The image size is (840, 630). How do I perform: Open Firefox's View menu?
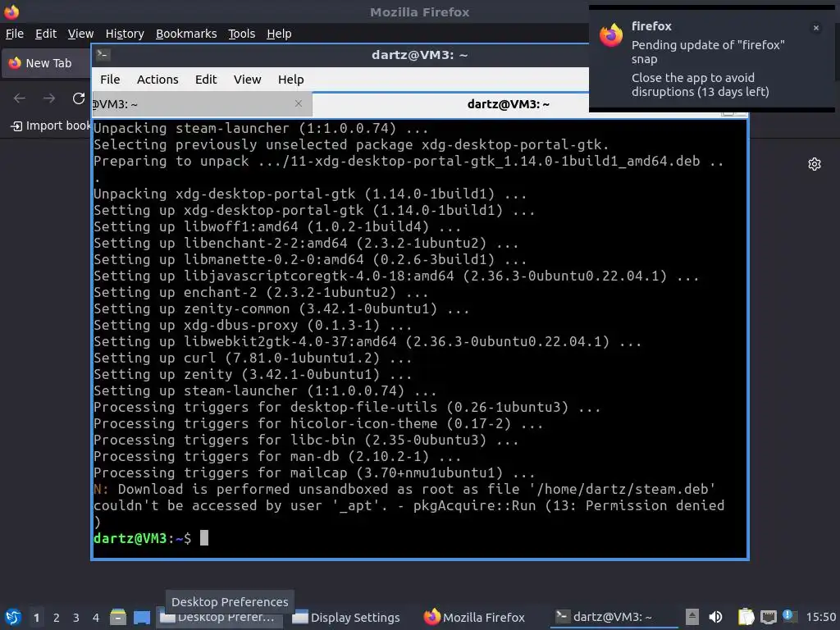[80, 34]
